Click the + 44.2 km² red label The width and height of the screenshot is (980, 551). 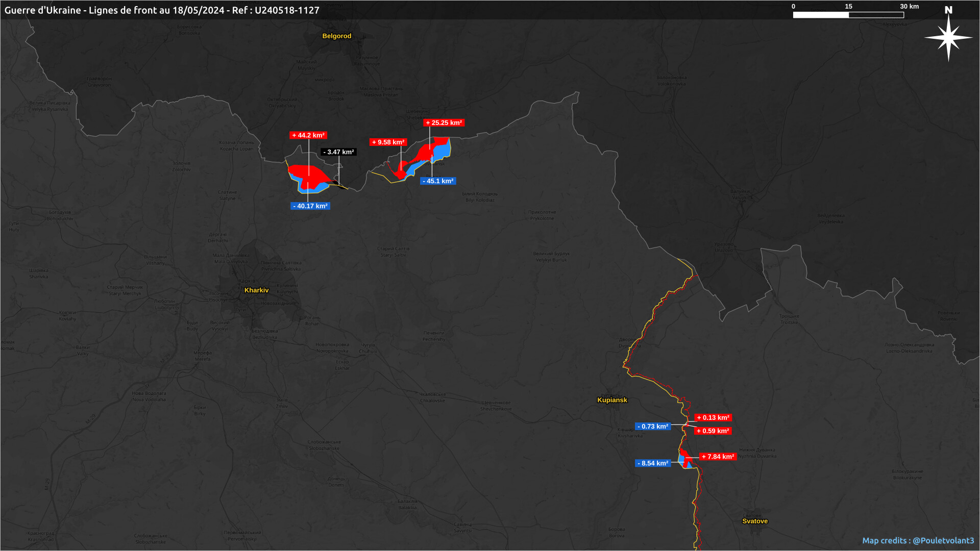[x=308, y=135]
